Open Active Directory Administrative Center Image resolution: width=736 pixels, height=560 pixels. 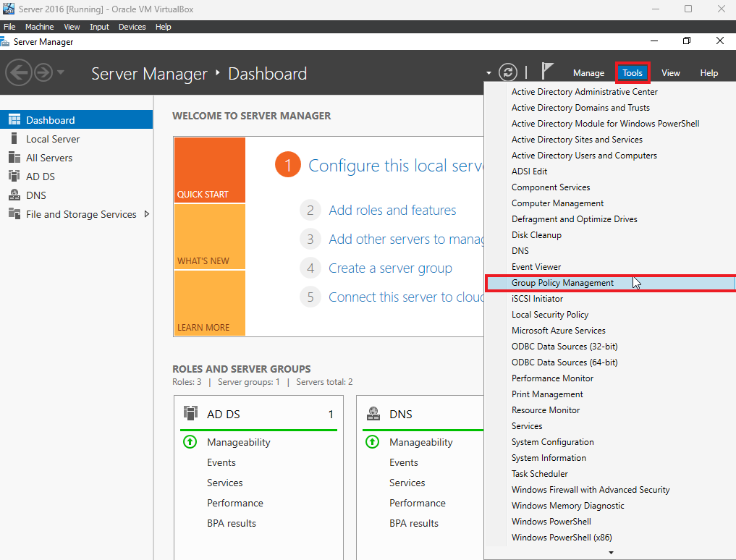(x=585, y=92)
